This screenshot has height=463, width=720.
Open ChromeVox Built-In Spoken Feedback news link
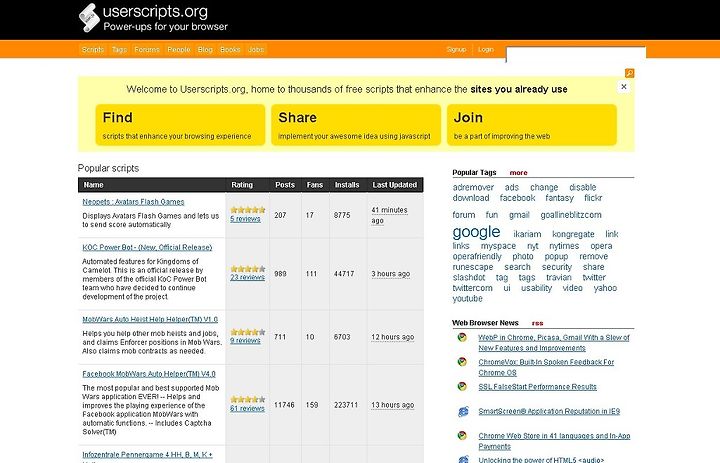(546, 367)
